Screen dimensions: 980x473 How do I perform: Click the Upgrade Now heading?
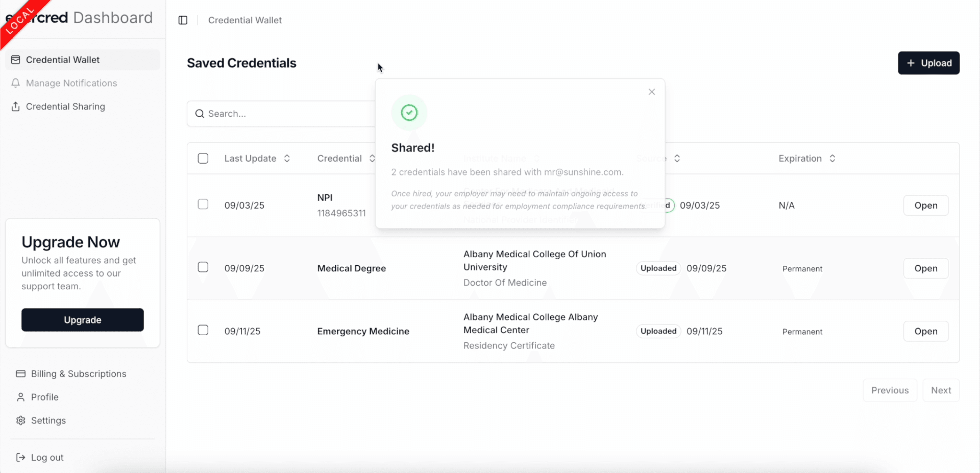click(x=71, y=242)
